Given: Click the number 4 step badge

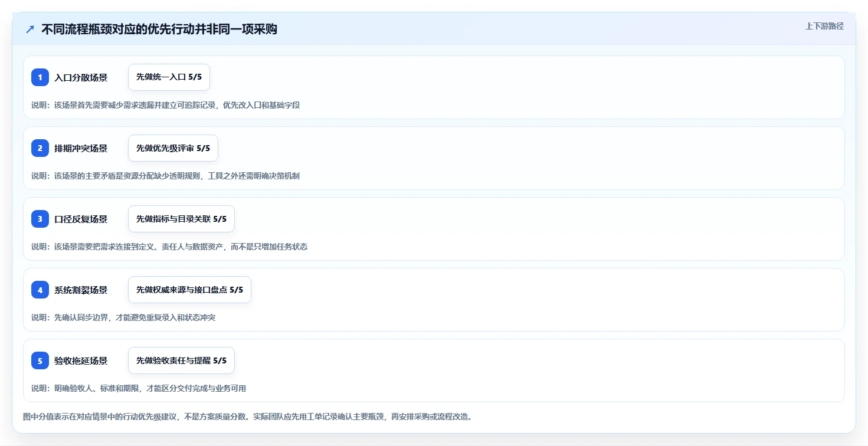Looking at the screenshot, I should [40, 290].
